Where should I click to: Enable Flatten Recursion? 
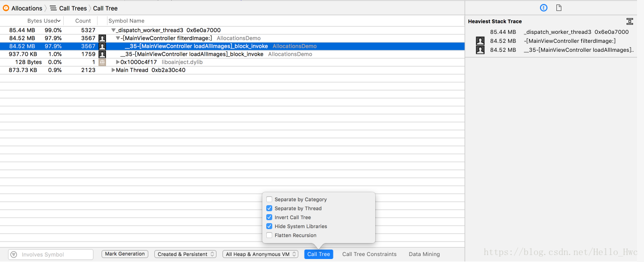[x=269, y=235]
